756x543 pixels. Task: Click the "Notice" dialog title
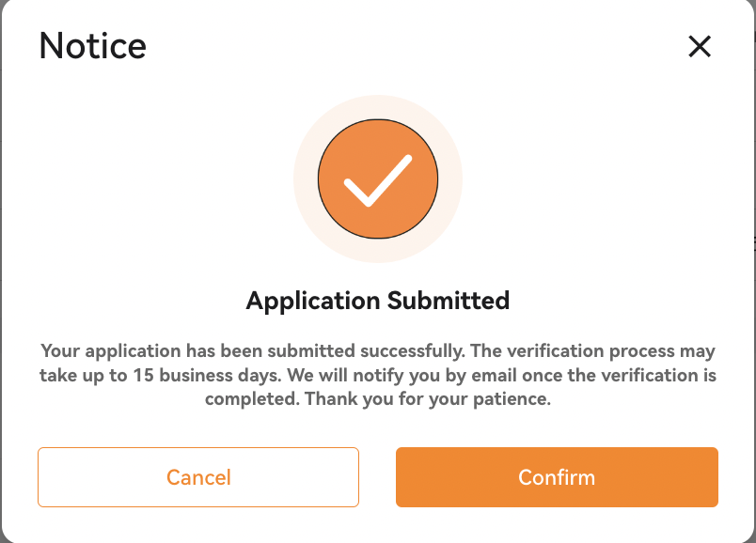[92, 46]
